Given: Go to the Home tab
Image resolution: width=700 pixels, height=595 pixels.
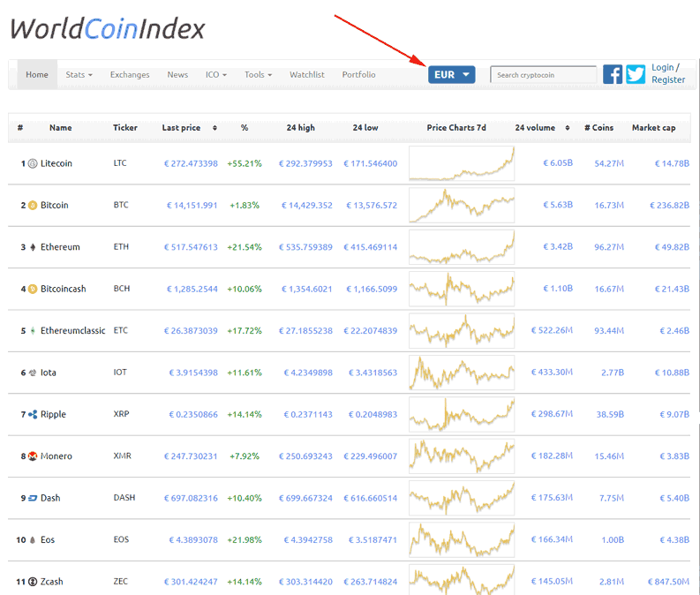Looking at the screenshot, I should pyautogui.click(x=37, y=74).
